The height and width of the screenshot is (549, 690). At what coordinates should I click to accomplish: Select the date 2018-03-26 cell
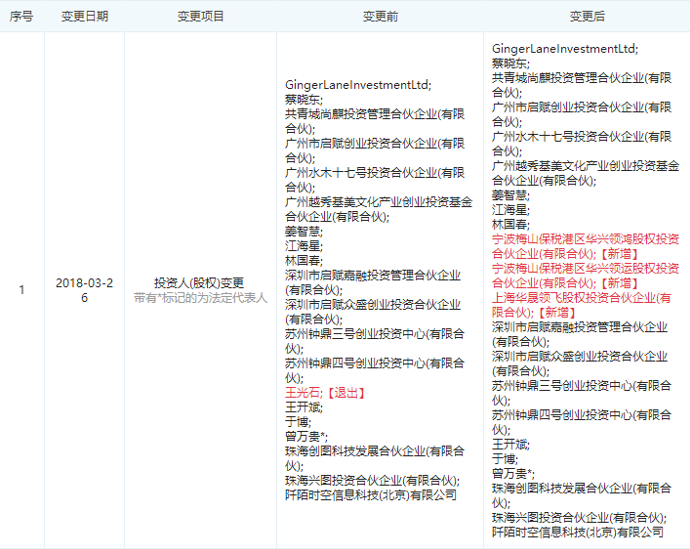(84, 290)
